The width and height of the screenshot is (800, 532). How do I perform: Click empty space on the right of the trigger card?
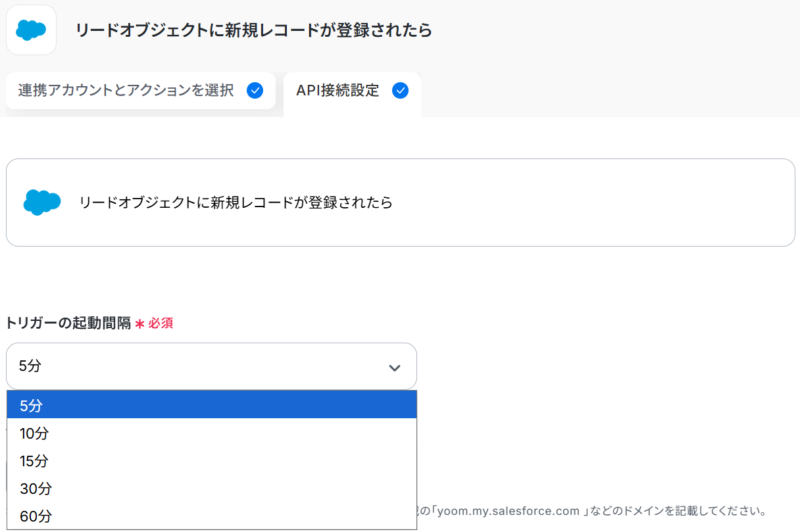click(625, 203)
